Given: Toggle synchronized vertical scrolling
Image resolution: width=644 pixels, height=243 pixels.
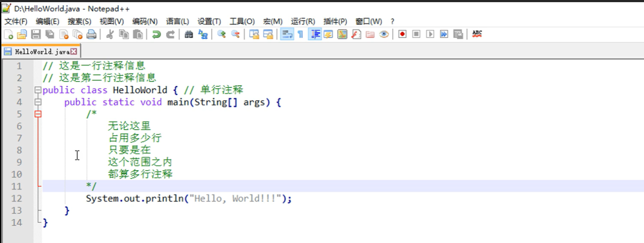Looking at the screenshot, I should point(254,34).
